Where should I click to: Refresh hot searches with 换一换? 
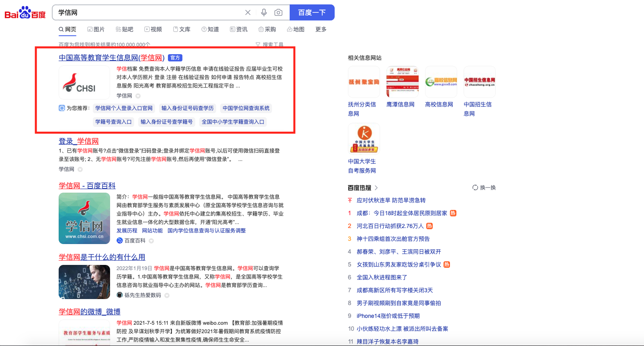484,187
